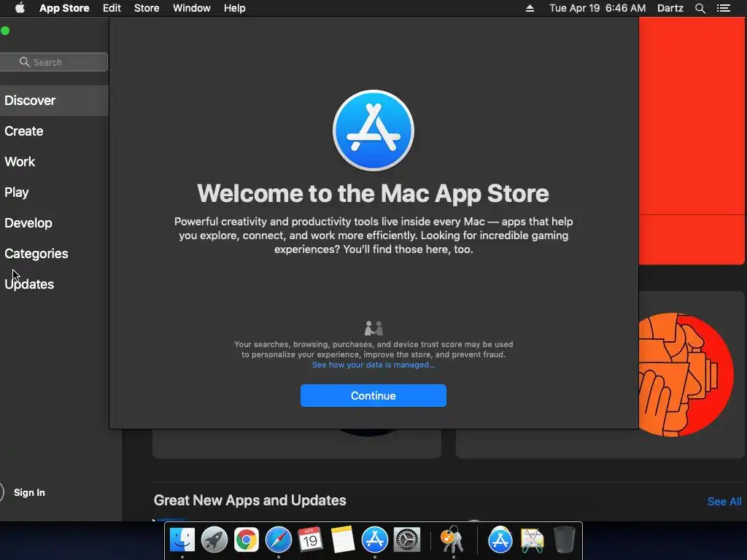Select Create in the sidebar
Image resolution: width=747 pixels, height=560 pixels.
24,131
